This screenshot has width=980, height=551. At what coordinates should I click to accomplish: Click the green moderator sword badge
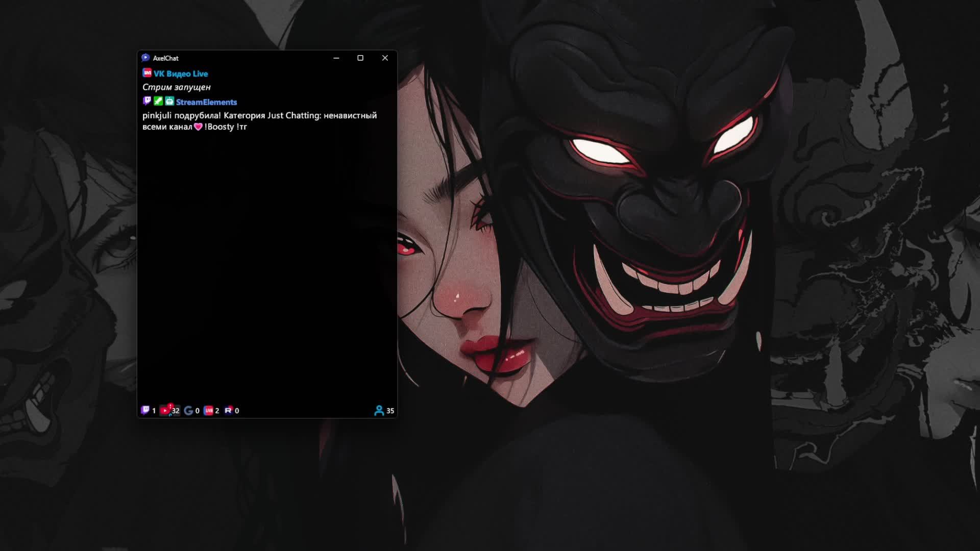[158, 101]
